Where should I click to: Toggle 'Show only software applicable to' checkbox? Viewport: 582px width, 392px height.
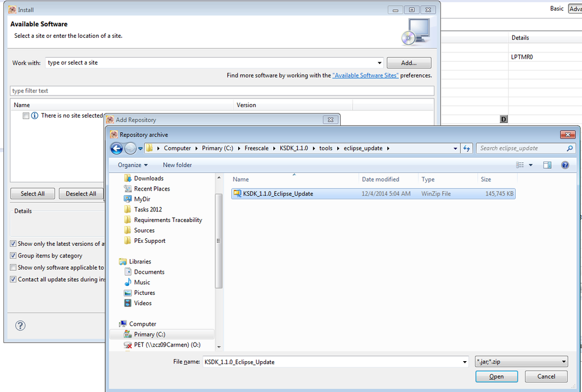coord(13,267)
